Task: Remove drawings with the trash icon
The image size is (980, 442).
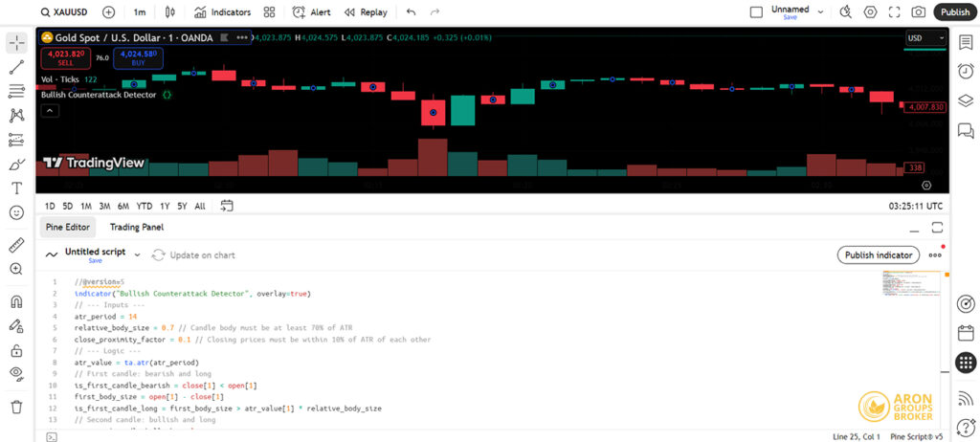Action: 16,407
